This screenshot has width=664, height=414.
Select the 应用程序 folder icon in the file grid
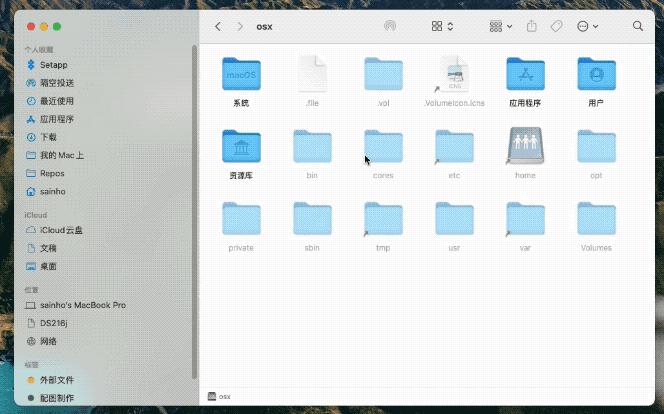(x=525, y=75)
